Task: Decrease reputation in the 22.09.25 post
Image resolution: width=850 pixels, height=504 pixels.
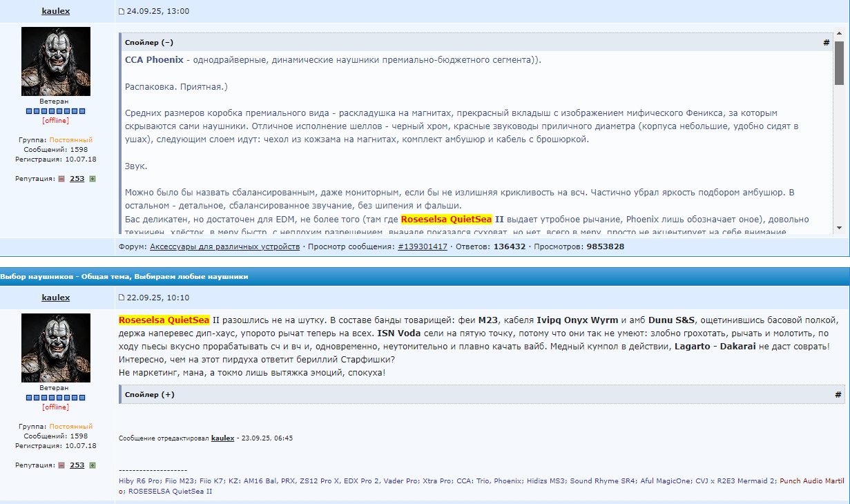Action: point(61,465)
